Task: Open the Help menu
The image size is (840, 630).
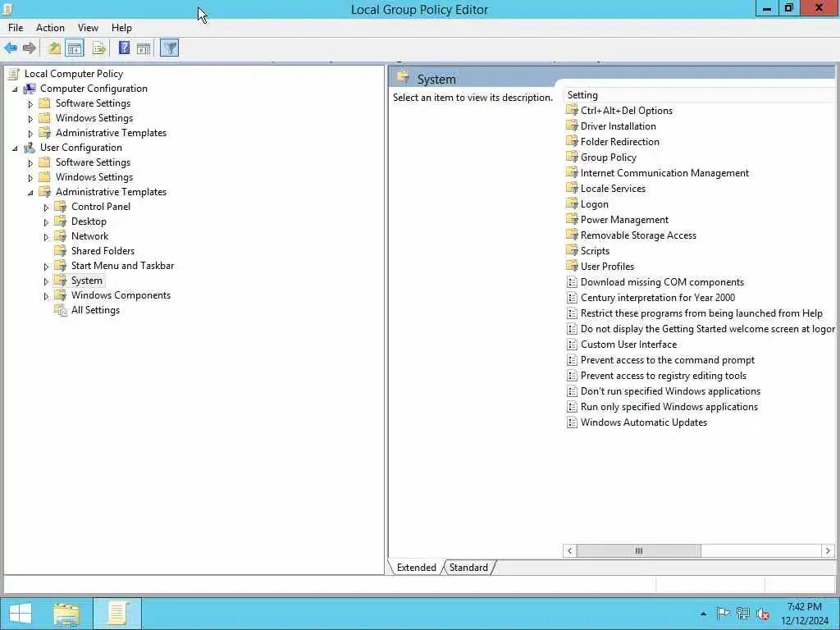Action: [121, 28]
